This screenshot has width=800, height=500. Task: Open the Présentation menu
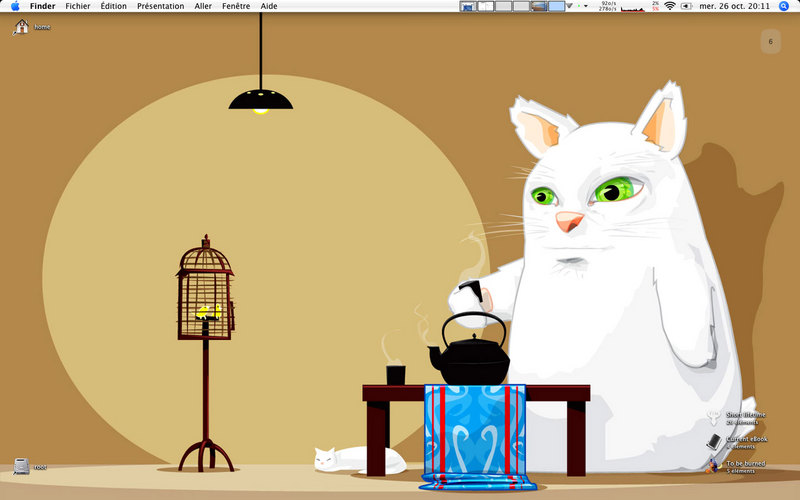pyautogui.click(x=160, y=6)
